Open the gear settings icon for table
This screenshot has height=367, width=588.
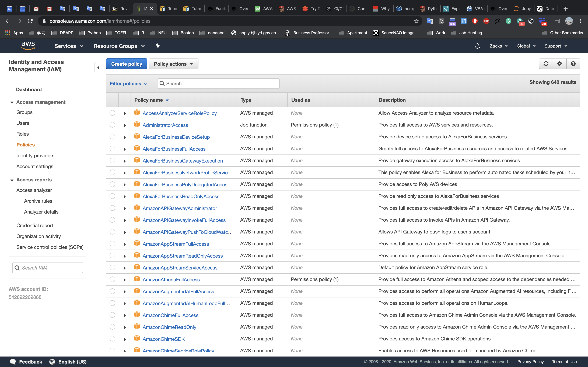click(x=559, y=64)
